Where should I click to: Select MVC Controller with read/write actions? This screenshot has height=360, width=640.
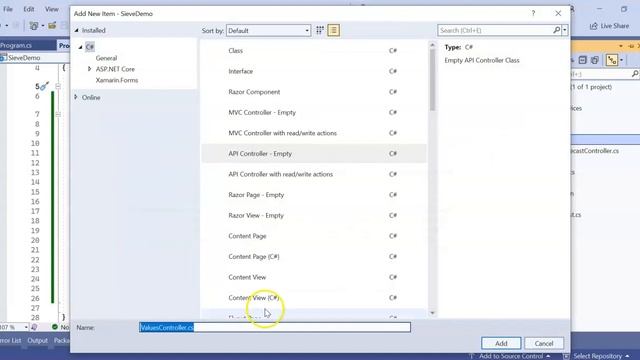(x=314, y=133)
